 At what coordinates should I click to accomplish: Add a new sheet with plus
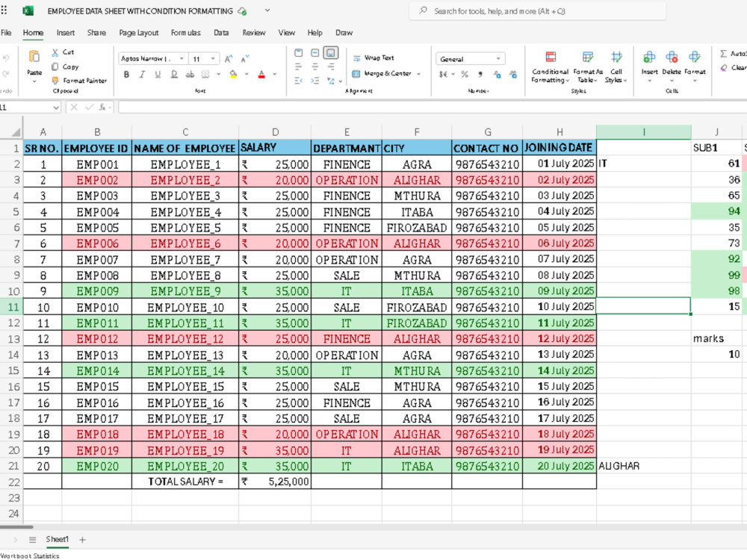pos(82,540)
